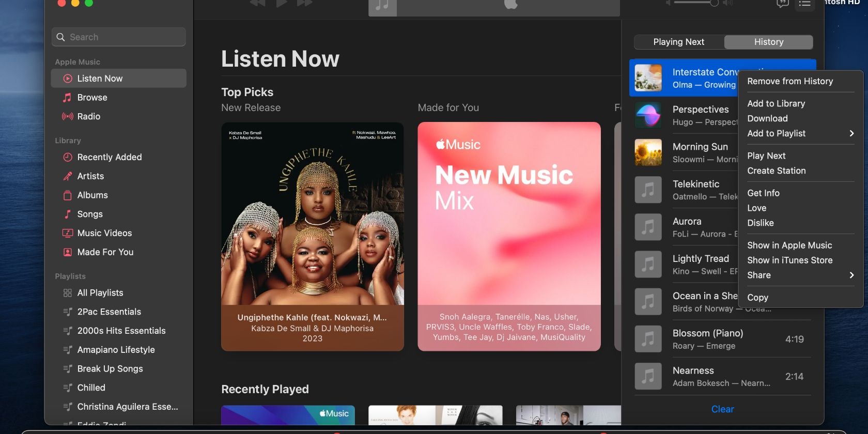This screenshot has width=868, height=434.
Task: Expand the Add to Playlist submenu
Action: coord(801,133)
